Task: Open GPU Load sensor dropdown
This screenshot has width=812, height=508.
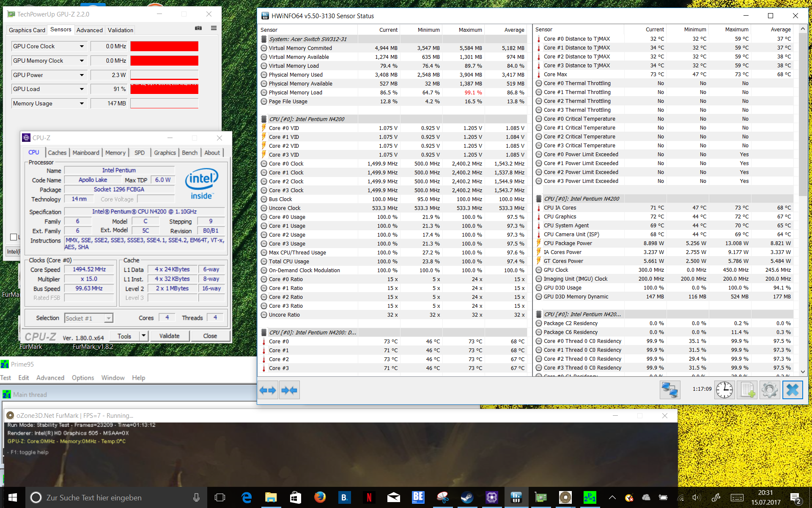Action: (x=82, y=89)
